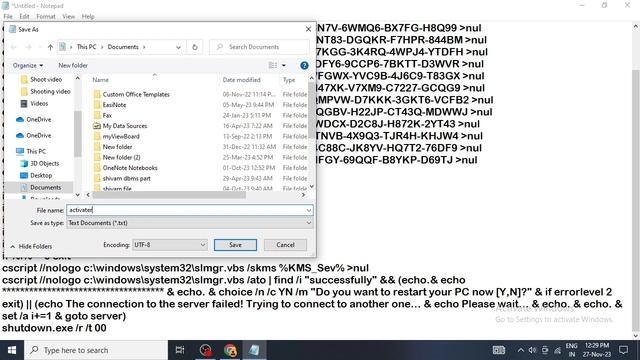Sort by Date modified column header

(x=241, y=80)
